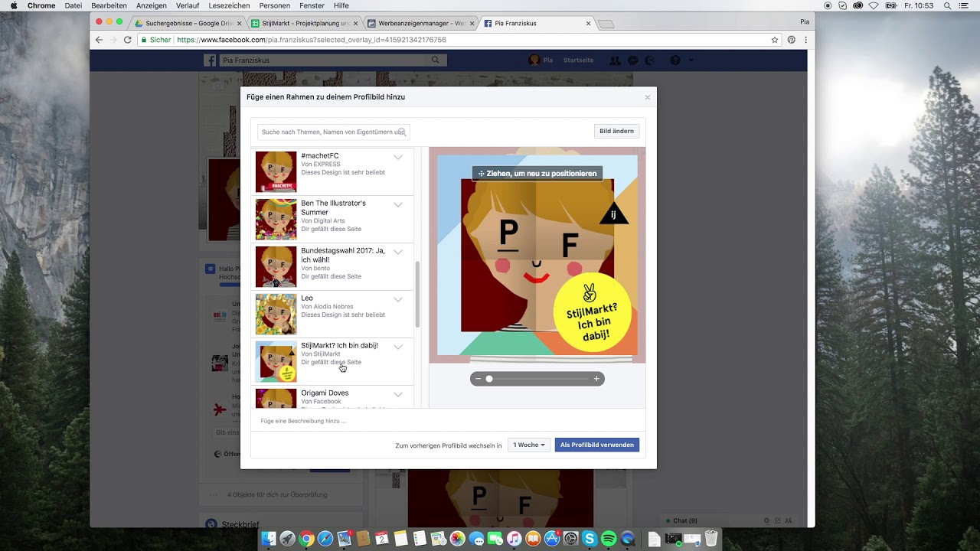Expand Ben The Illustrator's Summer chevron
The height and width of the screenshot is (551, 980).
point(398,204)
